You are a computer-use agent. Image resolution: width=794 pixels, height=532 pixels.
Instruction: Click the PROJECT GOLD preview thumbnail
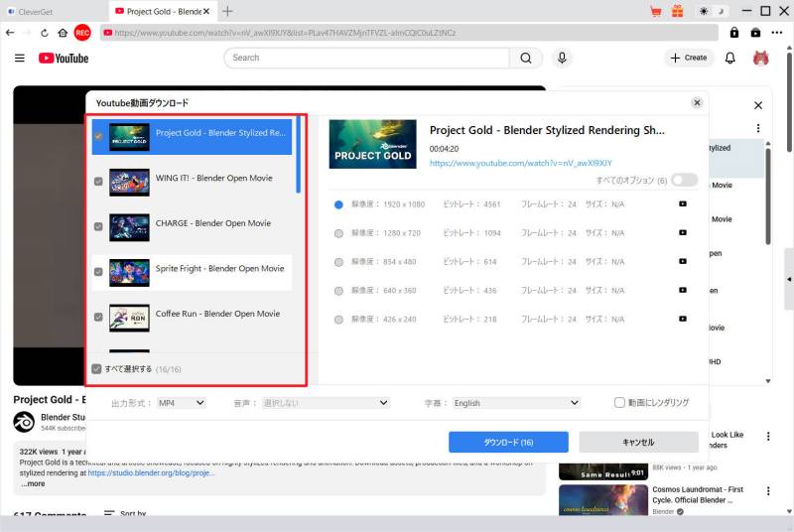[373, 144]
